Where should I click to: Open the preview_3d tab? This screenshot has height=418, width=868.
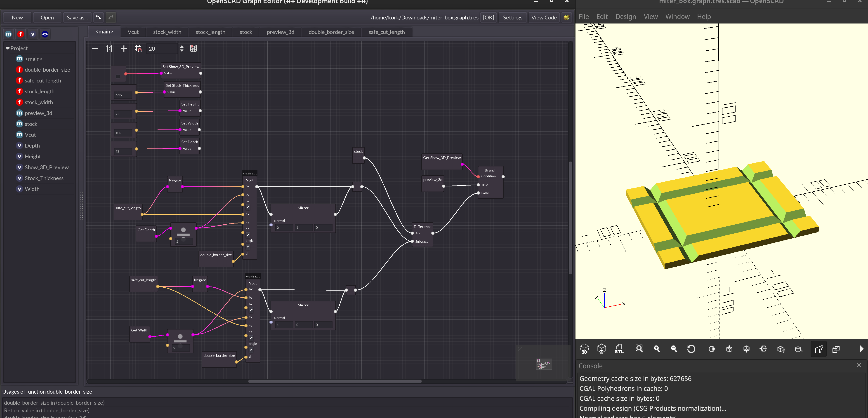[280, 32]
